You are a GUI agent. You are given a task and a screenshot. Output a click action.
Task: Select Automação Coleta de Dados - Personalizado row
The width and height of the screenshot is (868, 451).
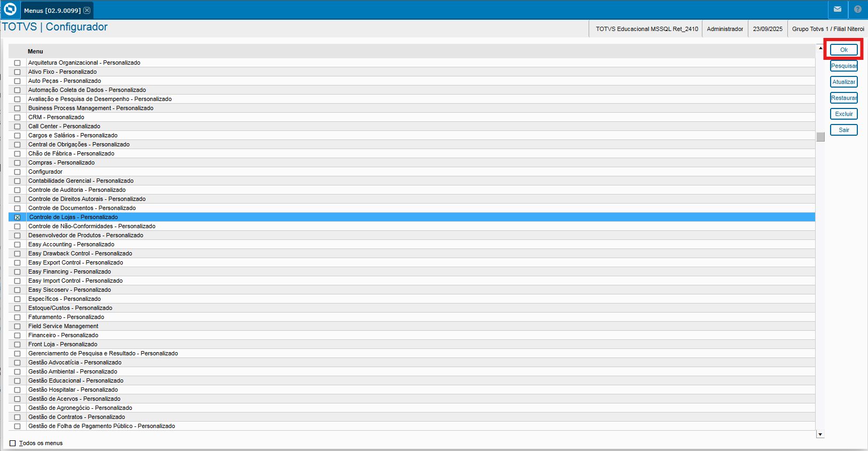[412, 90]
